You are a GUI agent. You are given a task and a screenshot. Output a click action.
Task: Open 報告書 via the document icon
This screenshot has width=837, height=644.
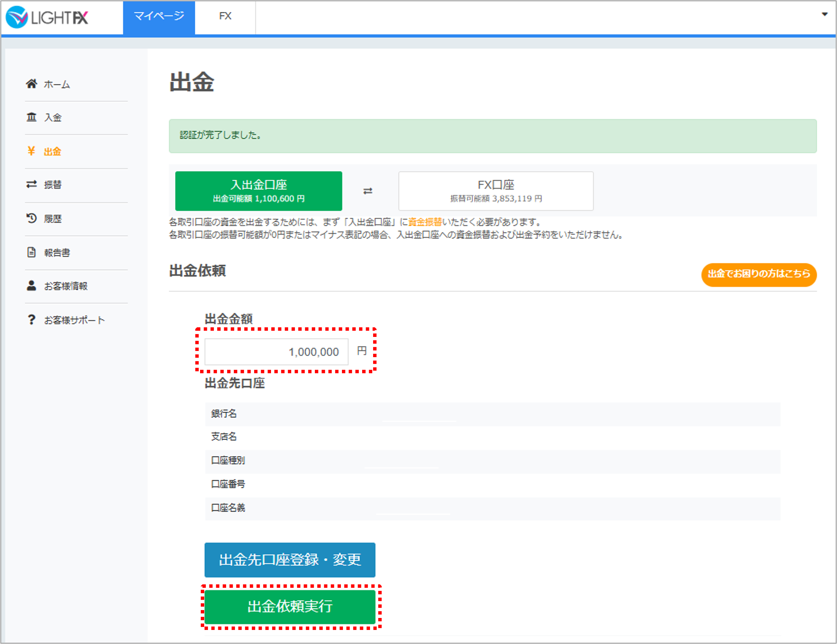(32, 252)
